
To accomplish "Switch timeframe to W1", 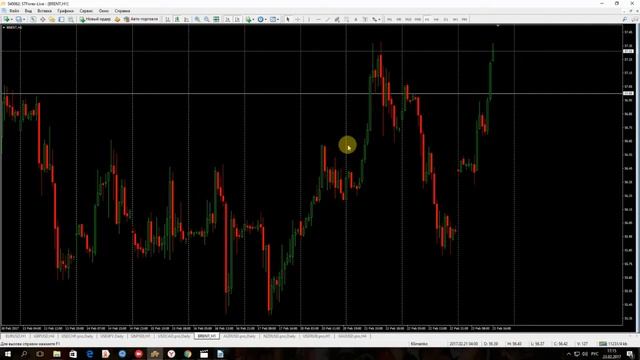I will click(455, 19).
